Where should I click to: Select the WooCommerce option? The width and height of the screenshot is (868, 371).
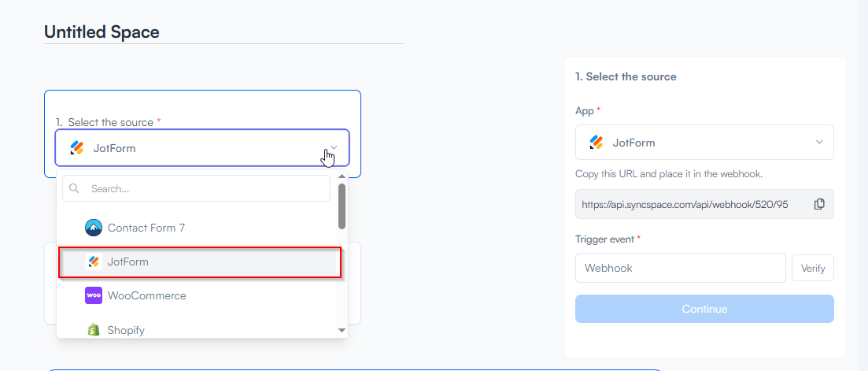tap(146, 295)
